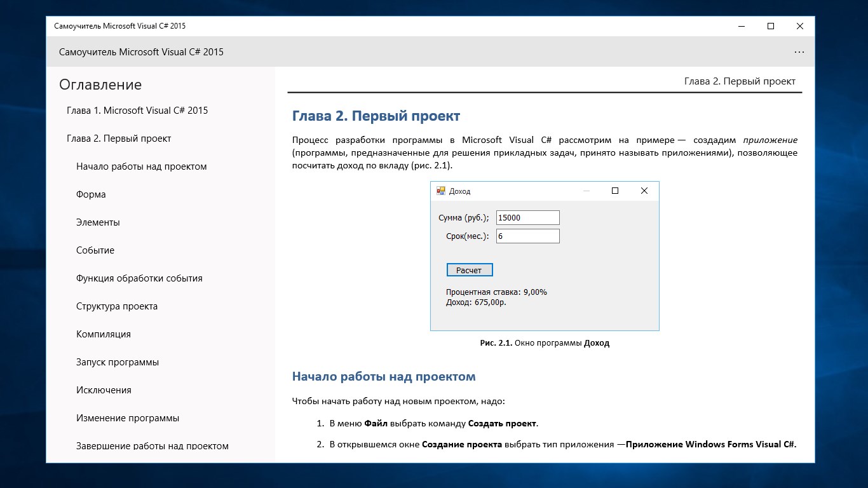The height and width of the screenshot is (488, 868).
Task: Click the Срок field showing 6
Action: click(528, 236)
